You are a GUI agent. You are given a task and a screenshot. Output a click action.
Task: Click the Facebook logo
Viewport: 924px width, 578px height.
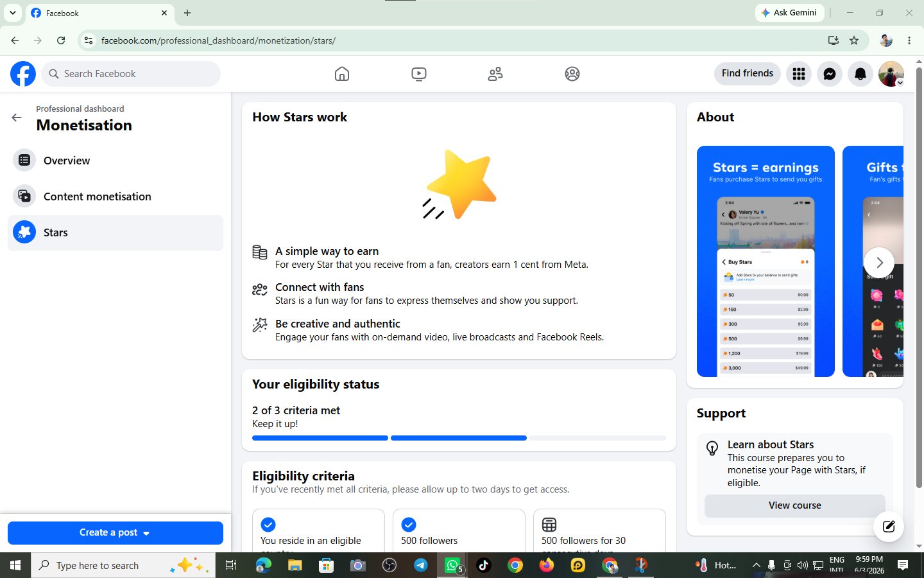[23, 74]
